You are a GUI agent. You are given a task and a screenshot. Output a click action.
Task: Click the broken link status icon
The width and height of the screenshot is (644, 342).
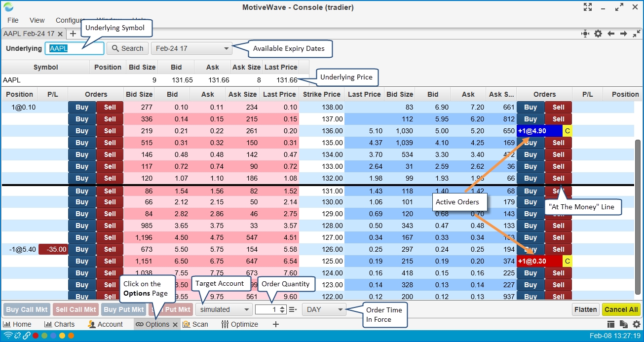(x=17, y=336)
